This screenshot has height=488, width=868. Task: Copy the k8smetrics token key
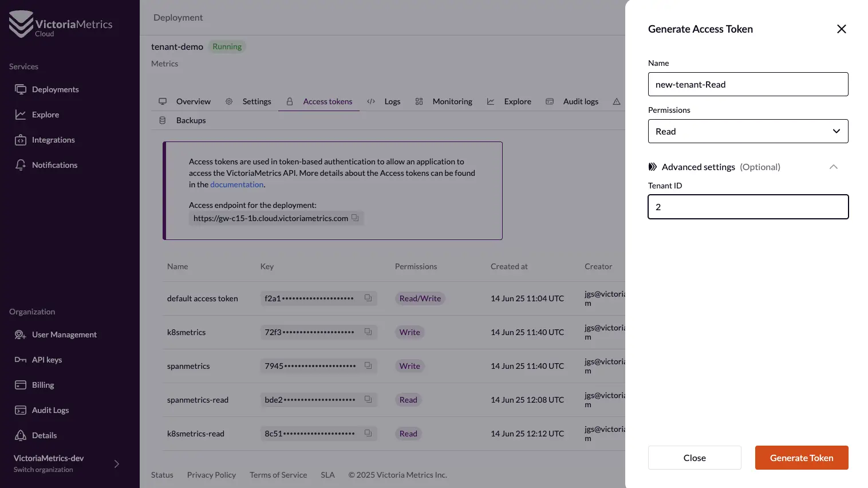click(x=368, y=332)
